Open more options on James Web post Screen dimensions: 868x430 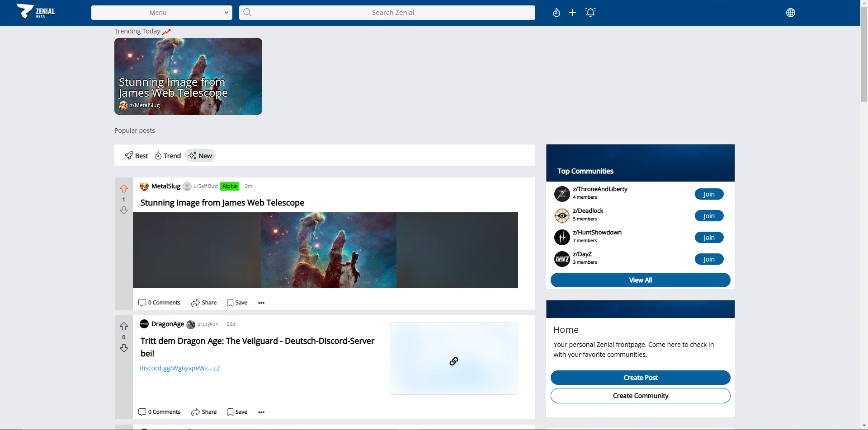pos(261,303)
